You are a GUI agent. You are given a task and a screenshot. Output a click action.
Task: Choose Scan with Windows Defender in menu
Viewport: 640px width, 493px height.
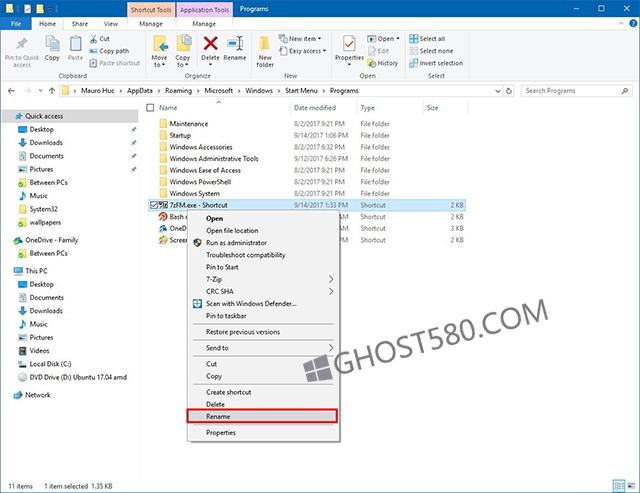(x=263, y=304)
